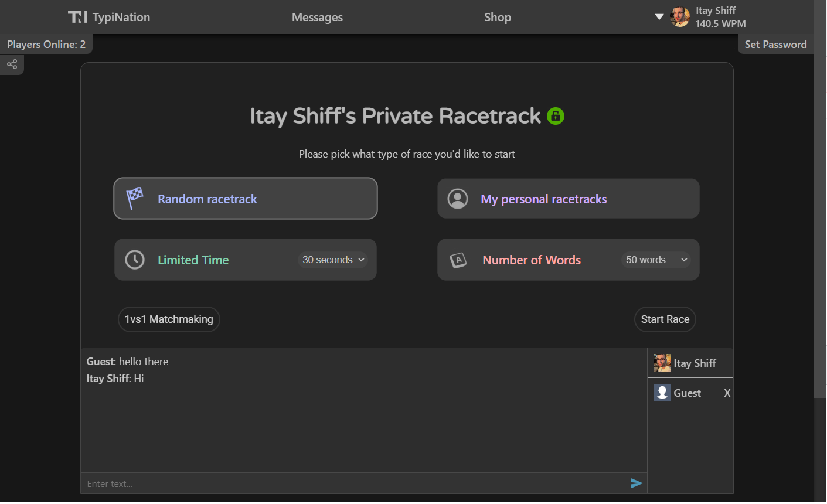This screenshot has width=827, height=504.
Task: Click the Itay Shiff's Private Racetrack title
Action: pyautogui.click(x=395, y=116)
